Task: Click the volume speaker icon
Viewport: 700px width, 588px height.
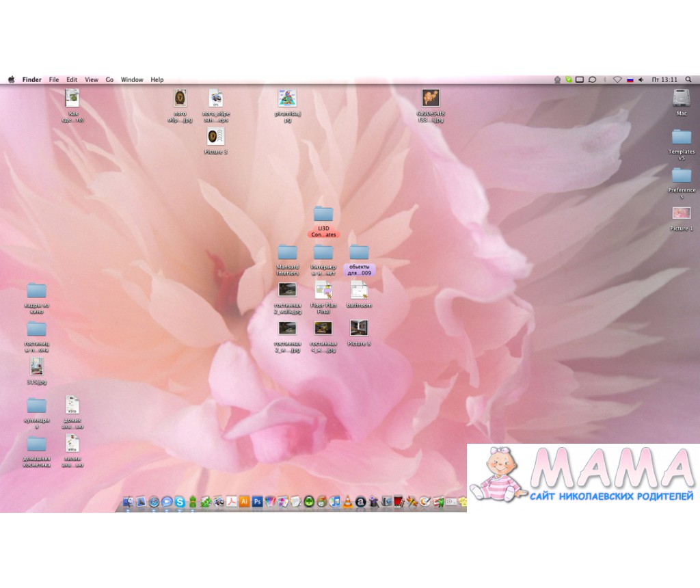Action: pos(641,80)
